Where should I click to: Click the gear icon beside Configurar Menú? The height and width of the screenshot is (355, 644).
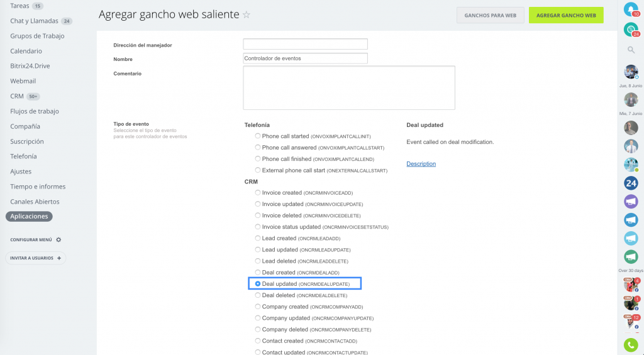tap(58, 239)
